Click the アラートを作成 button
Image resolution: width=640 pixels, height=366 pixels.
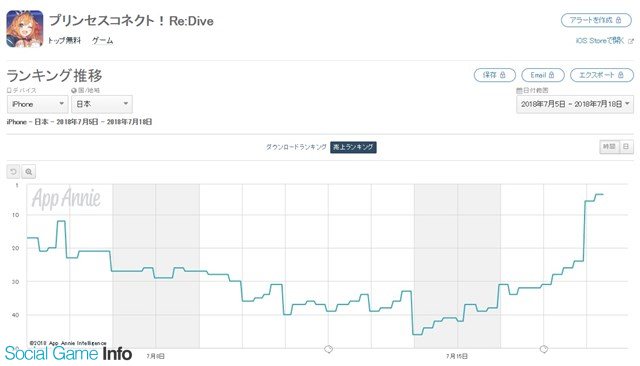(596, 20)
